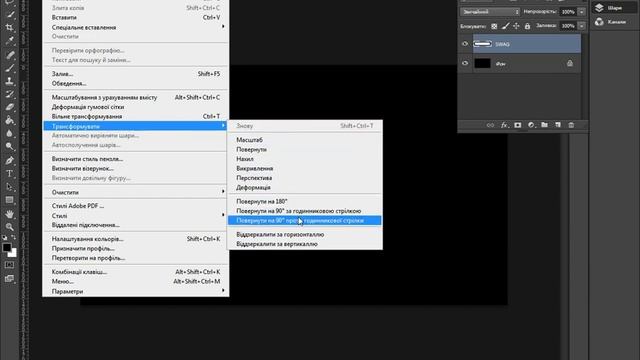
Task: Open the fill slider dropdown arrow
Action: (582, 26)
